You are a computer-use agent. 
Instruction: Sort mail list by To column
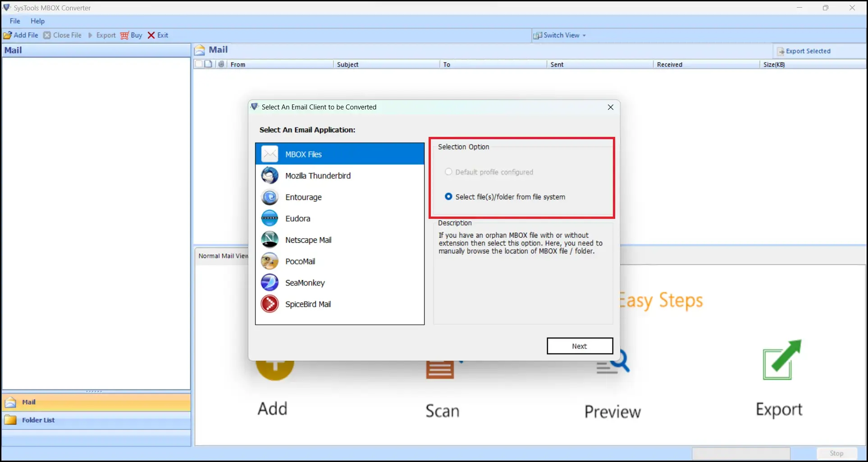(493, 64)
